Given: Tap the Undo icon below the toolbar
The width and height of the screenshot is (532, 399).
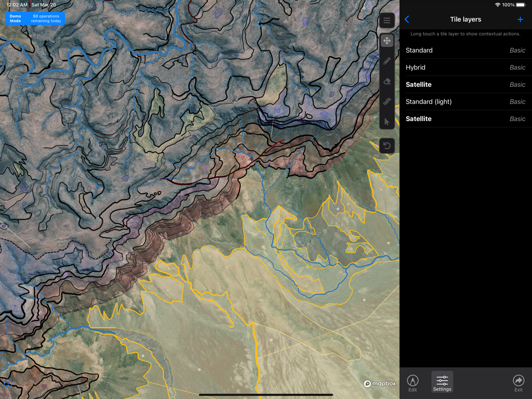Looking at the screenshot, I should 387,145.
